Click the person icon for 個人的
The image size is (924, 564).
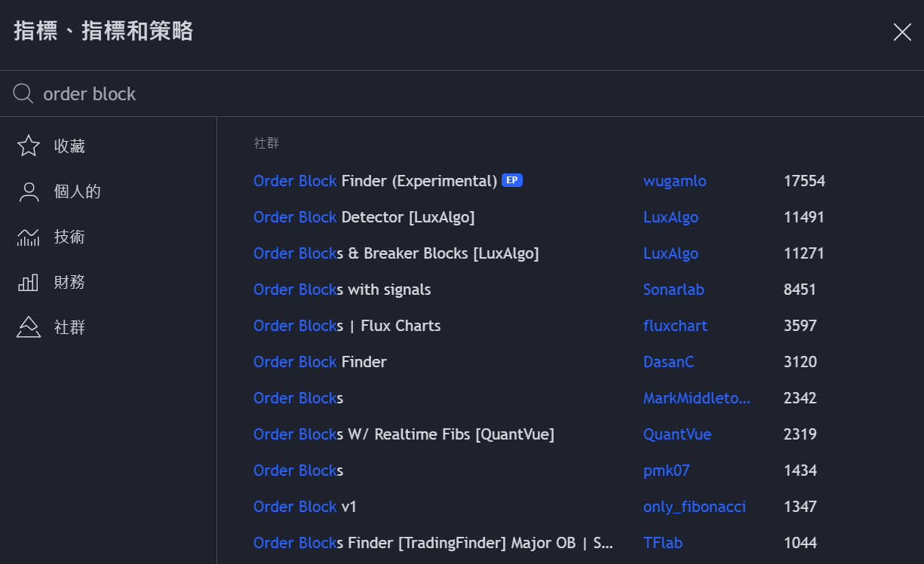[x=29, y=192]
